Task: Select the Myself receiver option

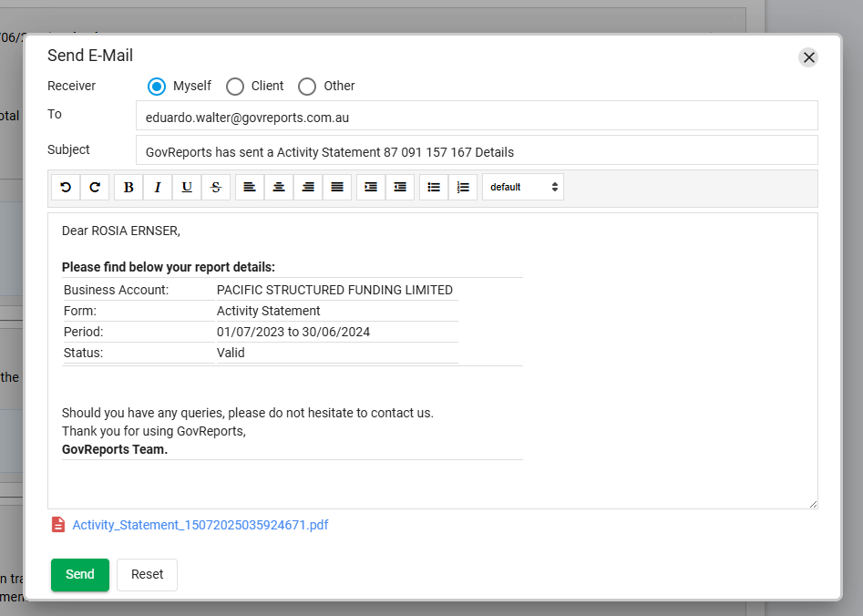Action: [x=157, y=87]
